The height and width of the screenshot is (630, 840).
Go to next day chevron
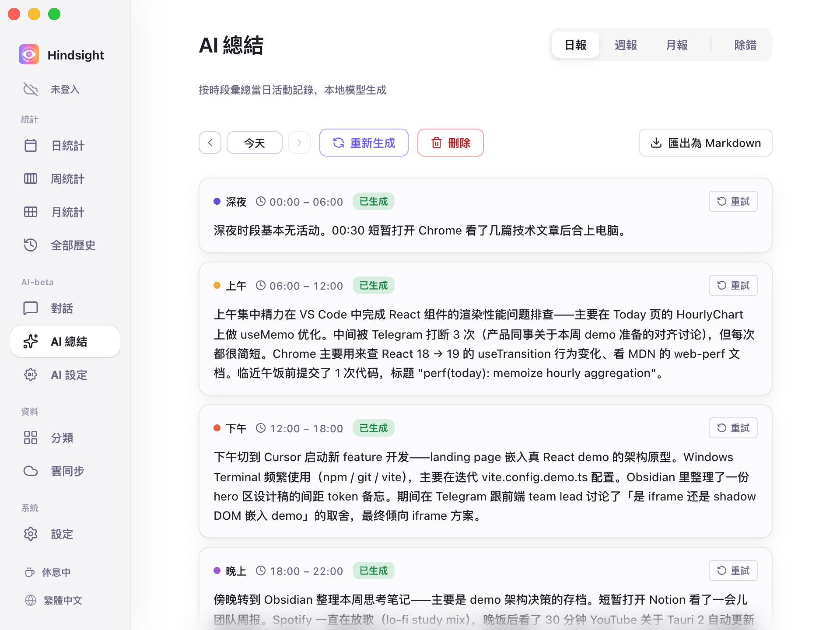click(299, 143)
